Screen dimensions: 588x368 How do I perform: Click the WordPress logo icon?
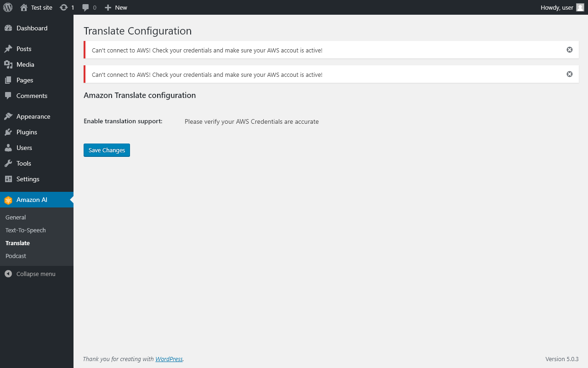click(x=8, y=7)
